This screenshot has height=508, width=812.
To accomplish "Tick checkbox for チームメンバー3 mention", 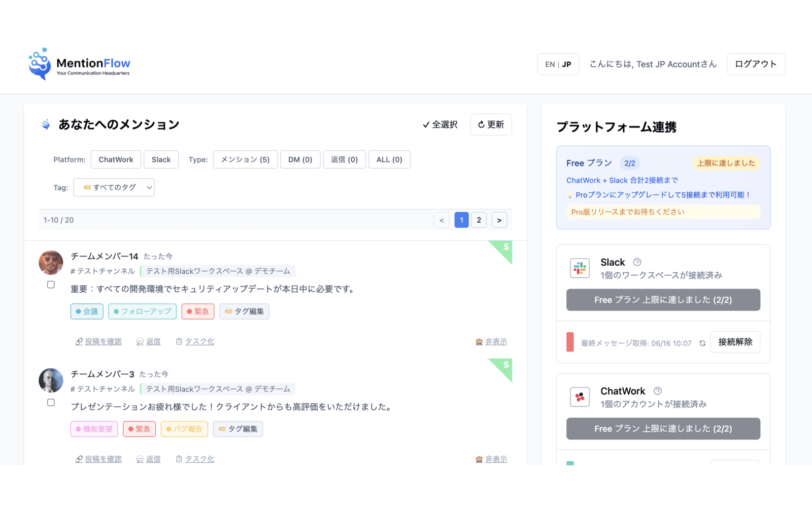I will click(x=51, y=403).
